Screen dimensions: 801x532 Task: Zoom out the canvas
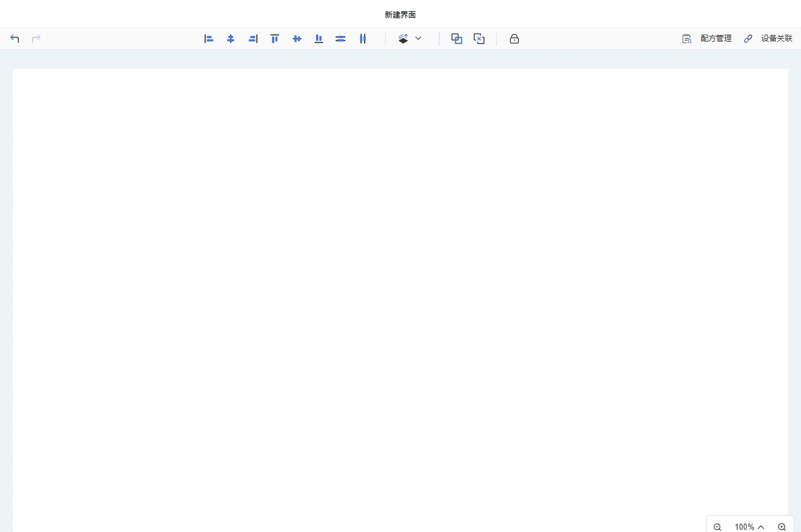pyautogui.click(x=718, y=527)
